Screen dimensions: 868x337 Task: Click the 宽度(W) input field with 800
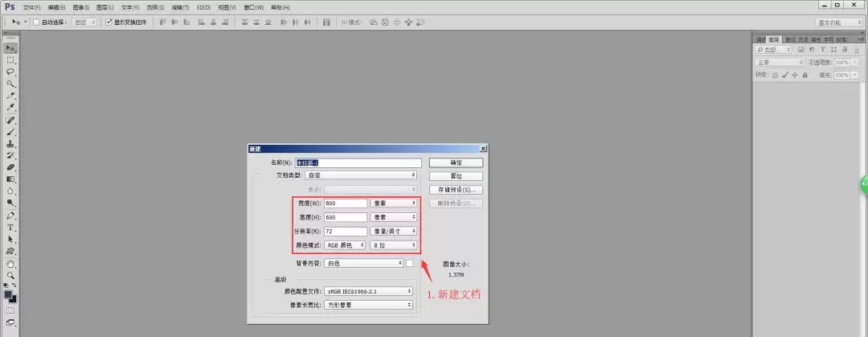pyautogui.click(x=346, y=203)
